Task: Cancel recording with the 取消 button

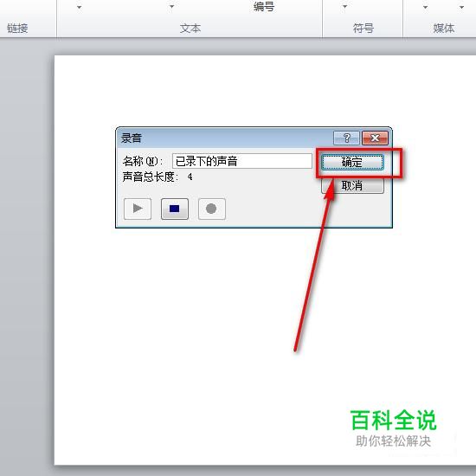Action: point(352,185)
